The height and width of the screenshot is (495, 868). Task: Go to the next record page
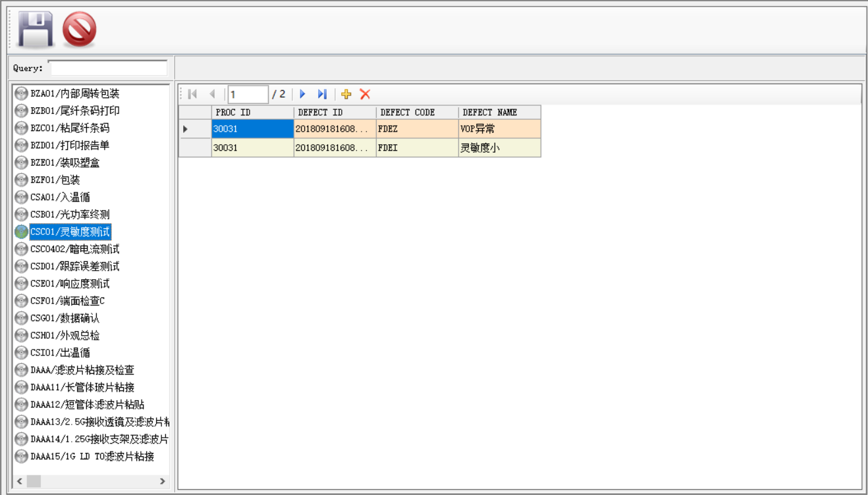coord(303,94)
